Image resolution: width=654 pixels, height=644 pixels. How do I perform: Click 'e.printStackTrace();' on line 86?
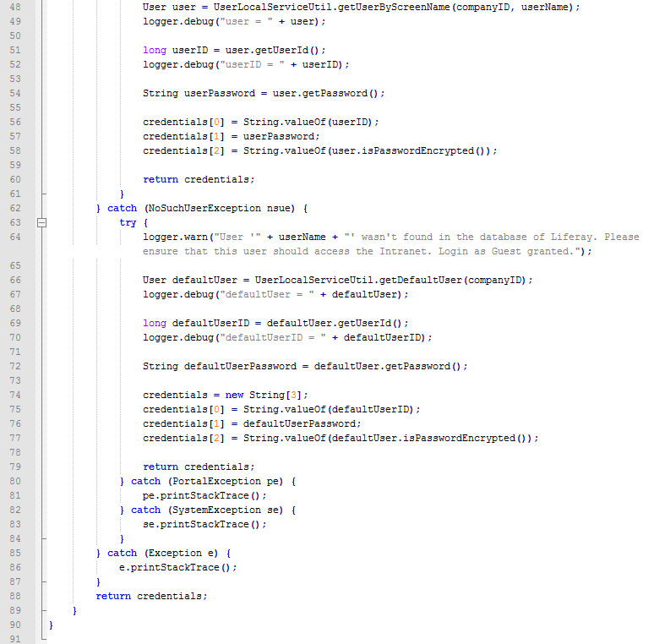click(x=178, y=567)
